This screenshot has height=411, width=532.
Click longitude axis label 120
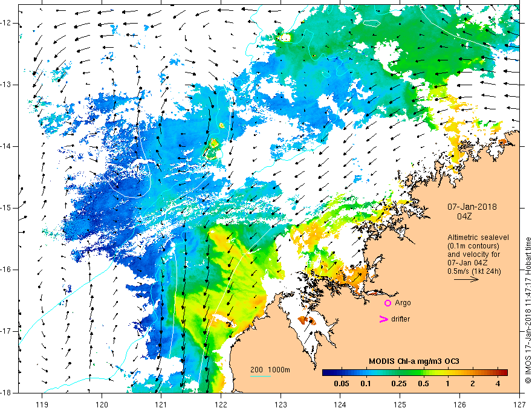[x=102, y=404]
